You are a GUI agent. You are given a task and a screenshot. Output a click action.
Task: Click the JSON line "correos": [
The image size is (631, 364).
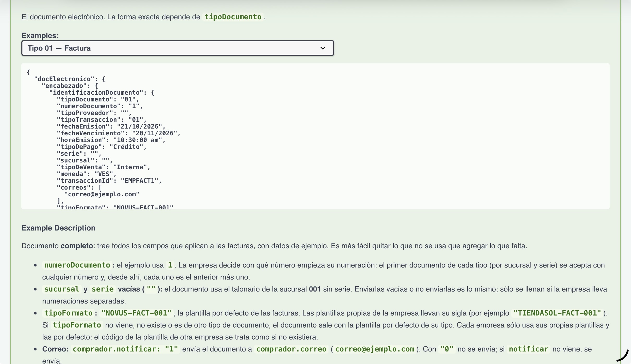coord(79,187)
